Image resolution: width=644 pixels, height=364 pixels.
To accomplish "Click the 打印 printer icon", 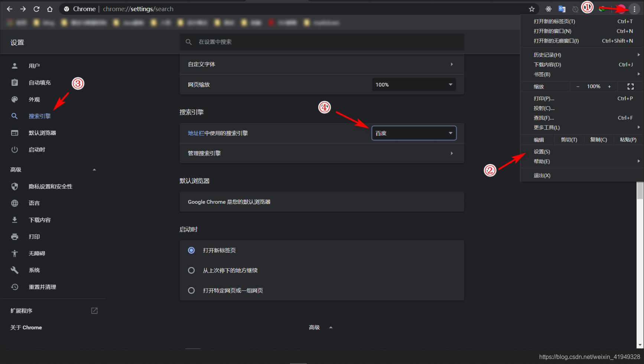I will [x=14, y=237].
